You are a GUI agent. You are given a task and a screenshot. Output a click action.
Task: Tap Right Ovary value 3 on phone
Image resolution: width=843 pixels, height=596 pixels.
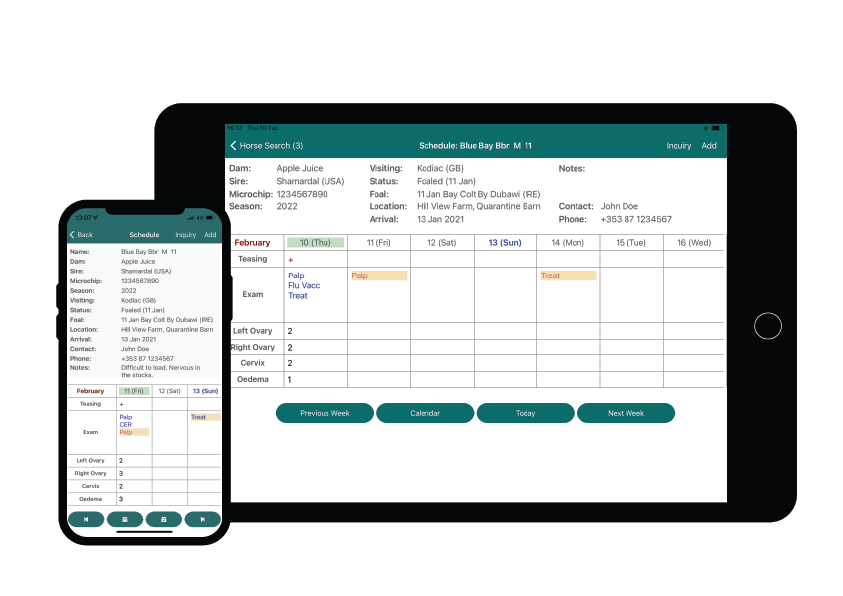point(121,473)
